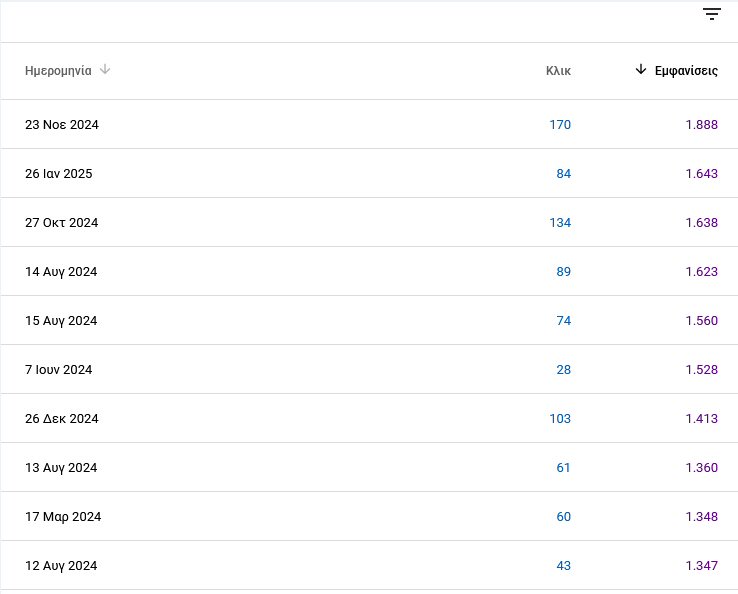Select the 14 Αυγ 2024 row

[369, 271]
